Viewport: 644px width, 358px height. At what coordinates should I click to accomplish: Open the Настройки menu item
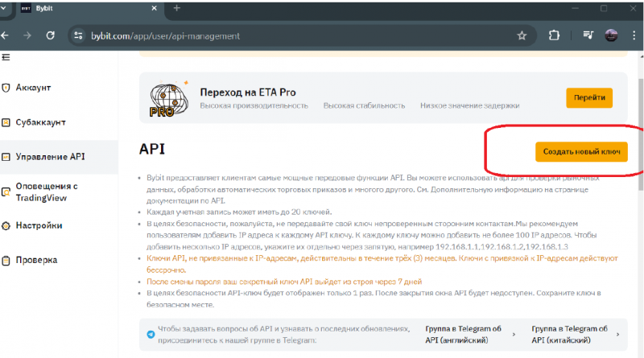(39, 225)
